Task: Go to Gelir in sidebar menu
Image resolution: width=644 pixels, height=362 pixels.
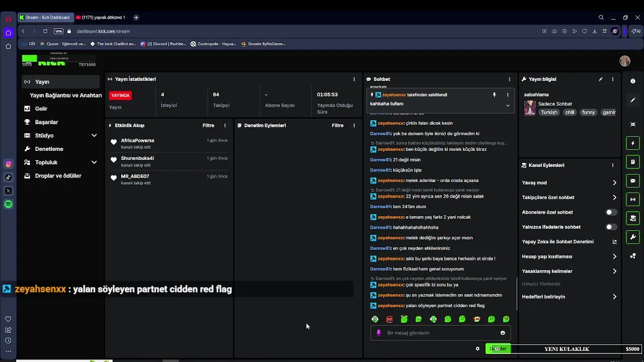Action: 41,109
